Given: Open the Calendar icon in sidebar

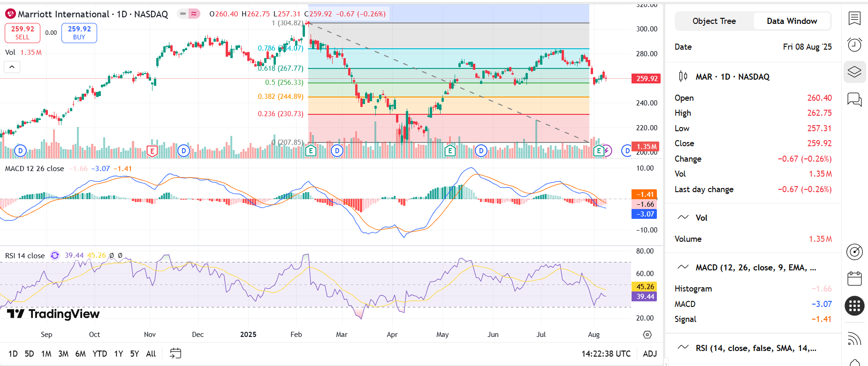Looking at the screenshot, I should (x=854, y=278).
